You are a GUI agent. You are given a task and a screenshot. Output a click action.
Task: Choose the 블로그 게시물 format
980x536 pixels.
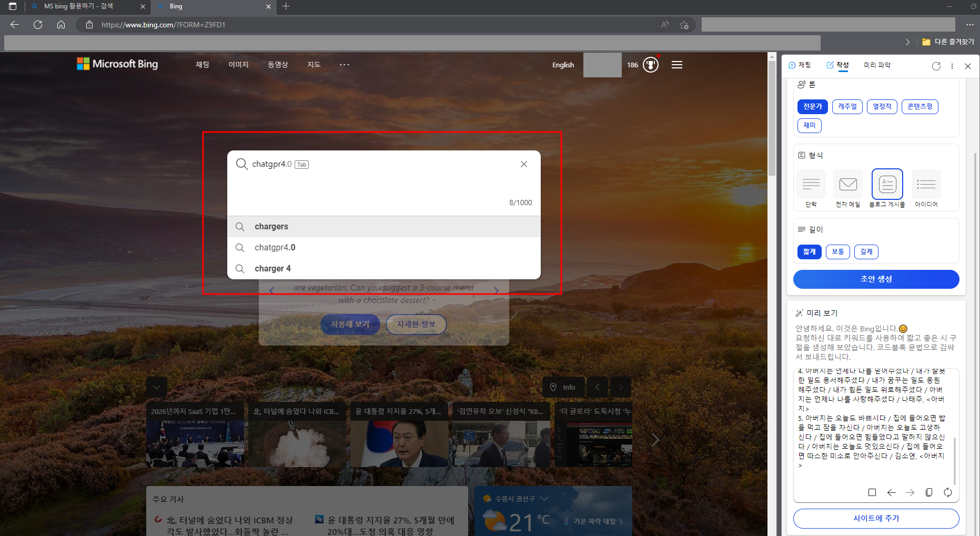[887, 188]
